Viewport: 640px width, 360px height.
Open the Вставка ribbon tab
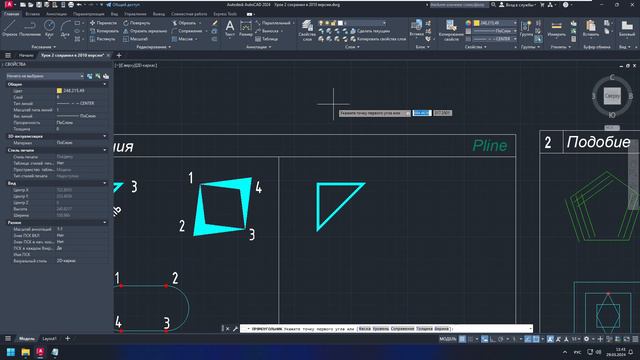click(33, 14)
